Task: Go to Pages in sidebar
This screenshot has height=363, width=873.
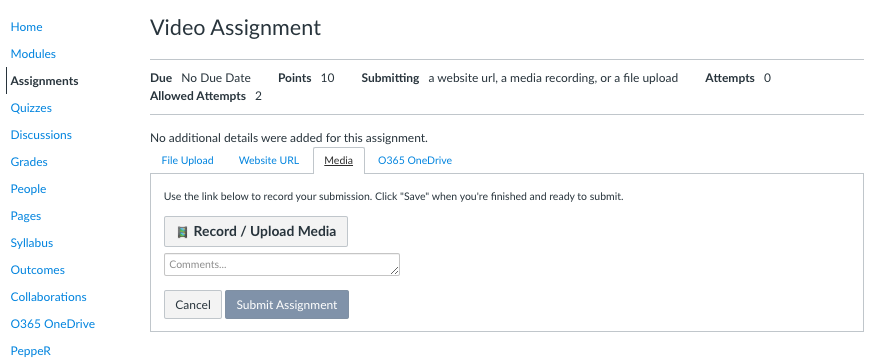Action: click(x=26, y=216)
